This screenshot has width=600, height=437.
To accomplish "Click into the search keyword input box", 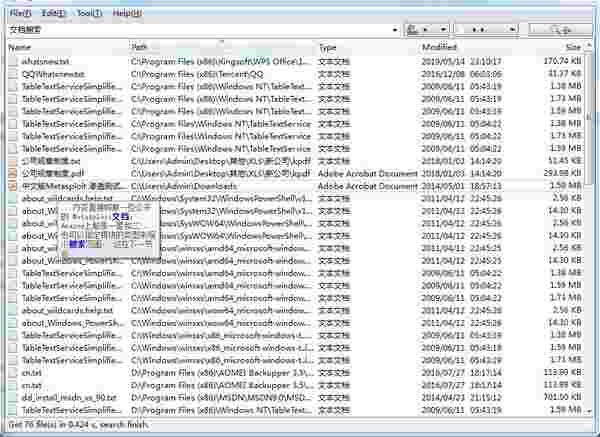I will click(x=199, y=29).
